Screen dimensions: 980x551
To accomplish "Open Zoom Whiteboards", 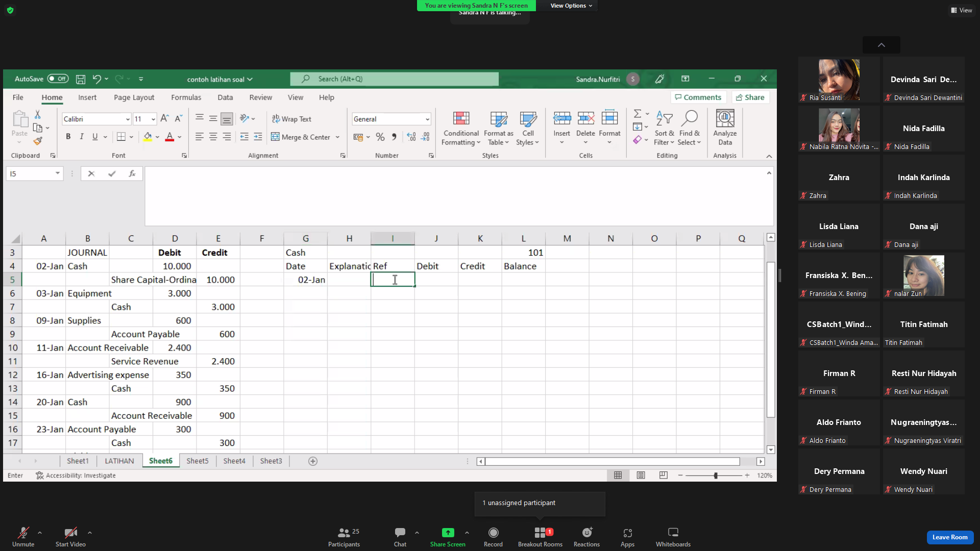I will point(673,537).
